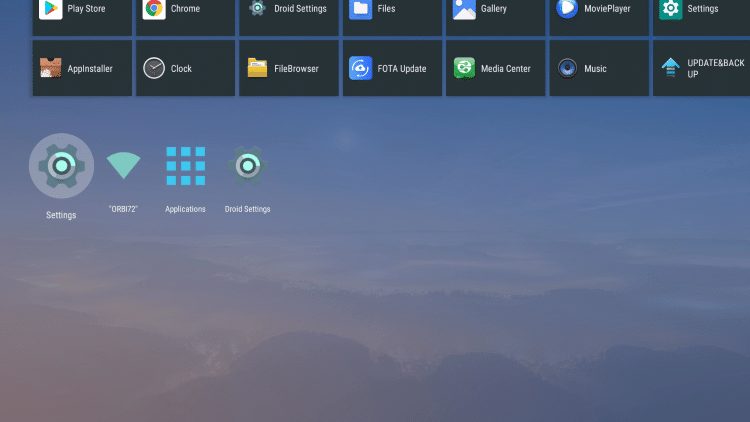Launch the Gallery app tile
The height and width of the screenshot is (422, 750).
click(x=496, y=17)
